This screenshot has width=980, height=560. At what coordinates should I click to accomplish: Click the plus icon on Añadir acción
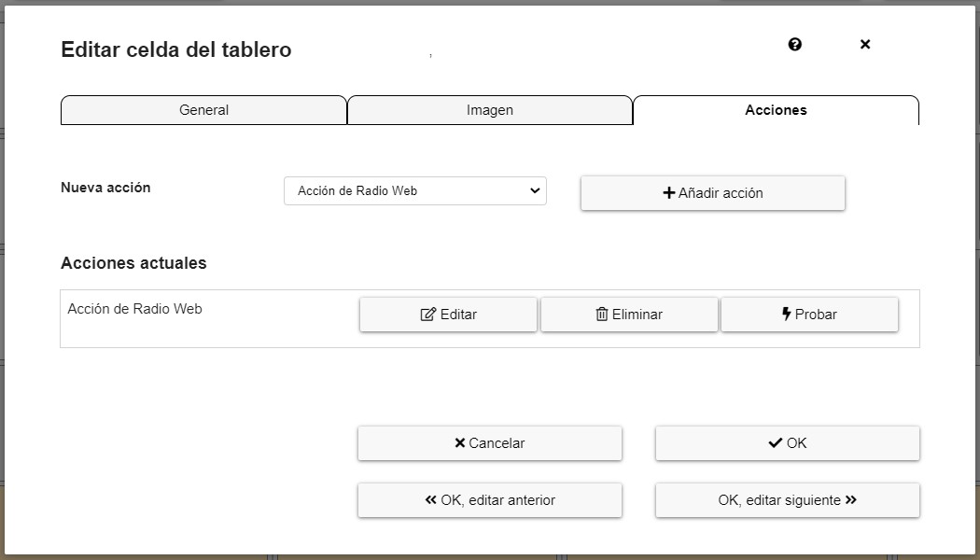coord(668,193)
